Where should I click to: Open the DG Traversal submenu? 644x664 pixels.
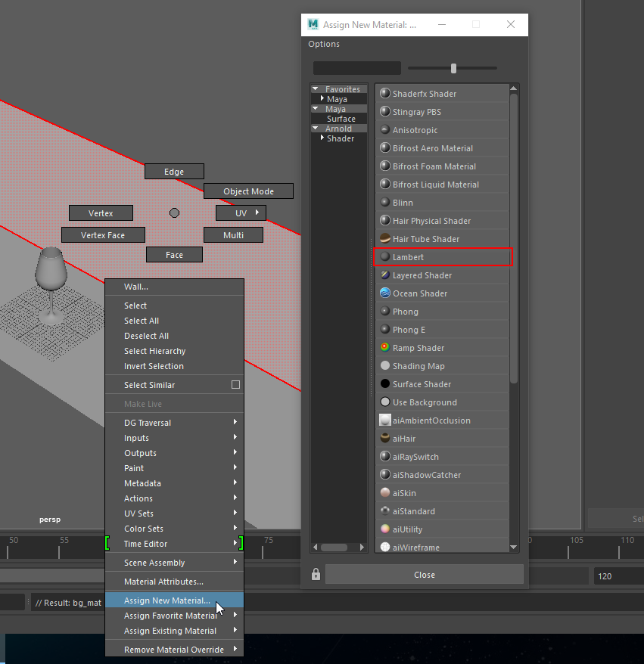coord(174,423)
